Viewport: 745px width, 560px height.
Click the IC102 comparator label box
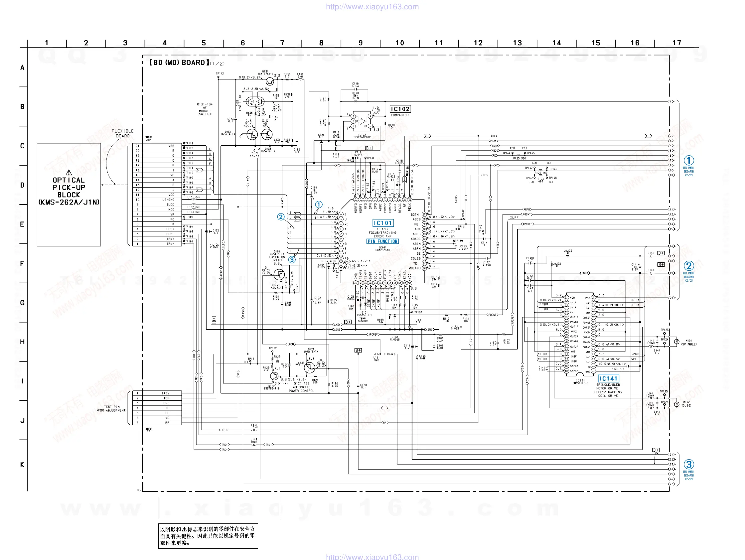(400, 109)
